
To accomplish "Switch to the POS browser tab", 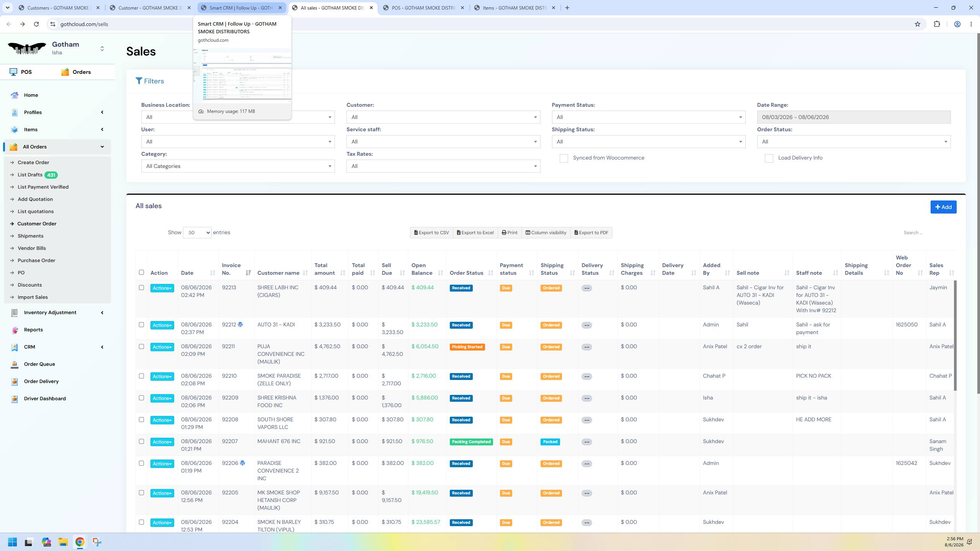I will click(424, 8).
